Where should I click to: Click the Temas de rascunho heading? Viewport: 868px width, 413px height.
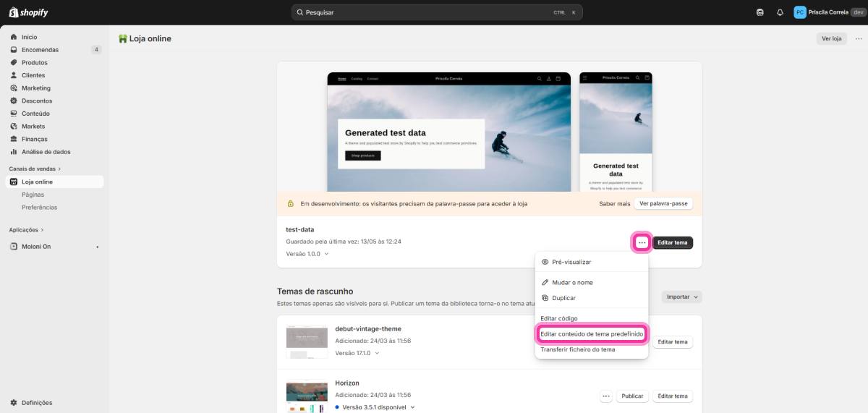point(315,291)
